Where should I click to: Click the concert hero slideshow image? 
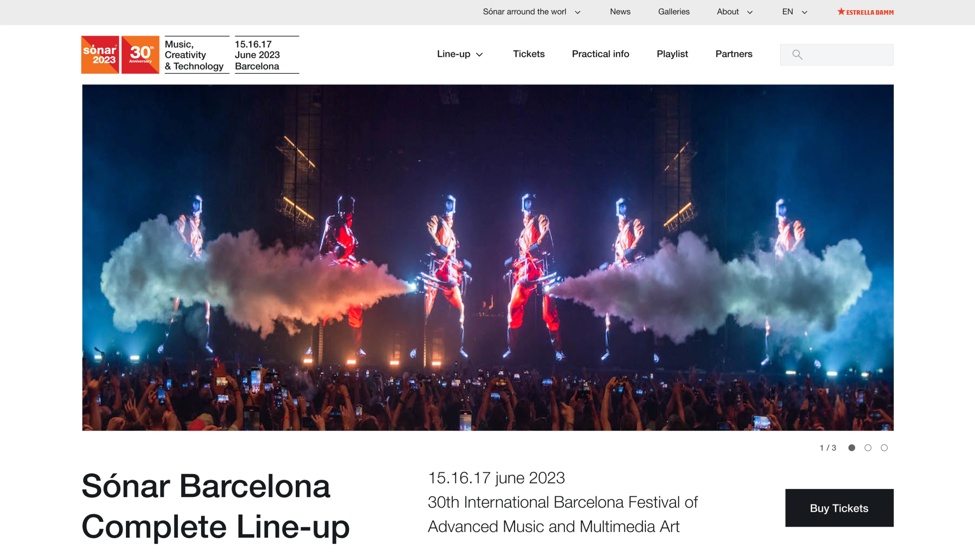pos(488,257)
